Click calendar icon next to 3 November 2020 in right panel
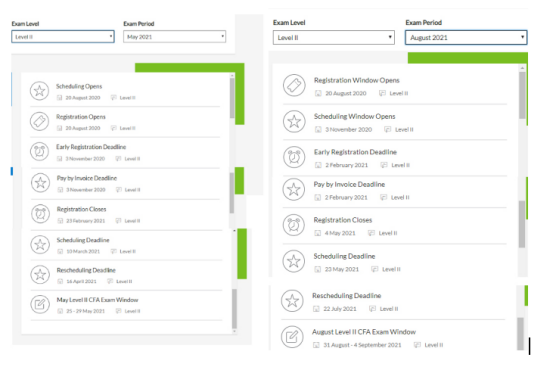The width and height of the screenshot is (554, 371). (318, 130)
